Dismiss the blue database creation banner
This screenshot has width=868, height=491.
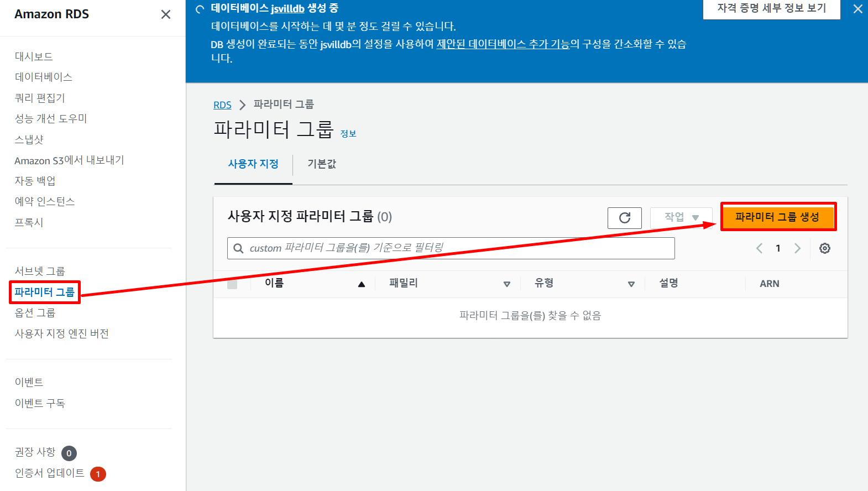[857, 9]
